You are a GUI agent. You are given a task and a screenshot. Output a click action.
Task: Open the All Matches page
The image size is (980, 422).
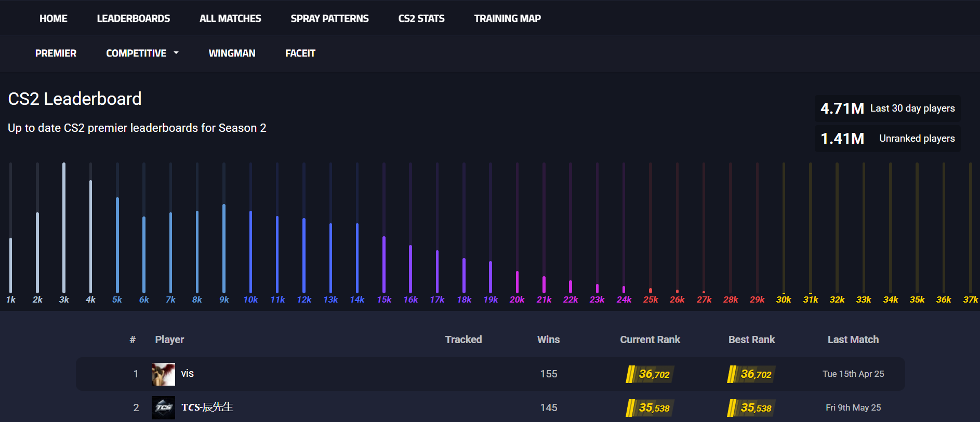[x=230, y=18]
